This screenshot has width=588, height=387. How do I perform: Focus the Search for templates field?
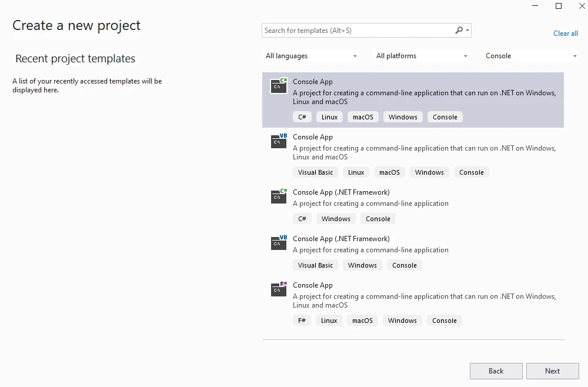(358, 31)
